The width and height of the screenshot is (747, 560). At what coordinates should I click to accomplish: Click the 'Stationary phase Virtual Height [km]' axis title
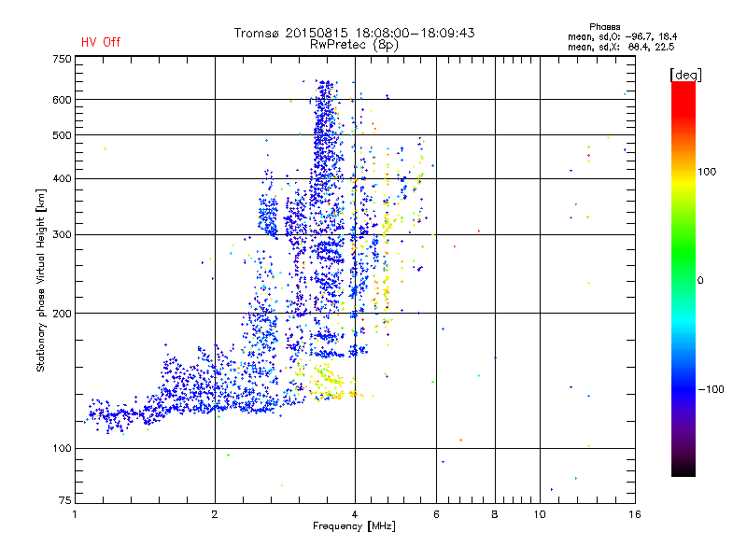[41, 280]
